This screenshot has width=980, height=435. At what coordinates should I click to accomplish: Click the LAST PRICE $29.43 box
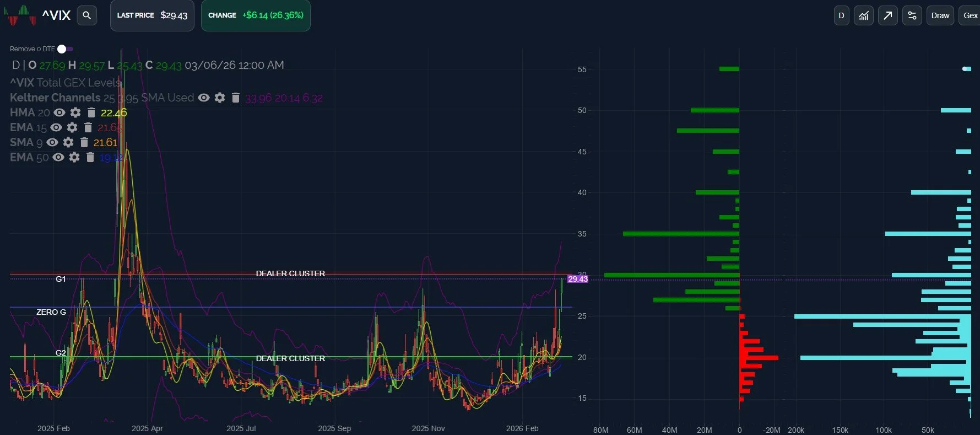click(x=152, y=15)
